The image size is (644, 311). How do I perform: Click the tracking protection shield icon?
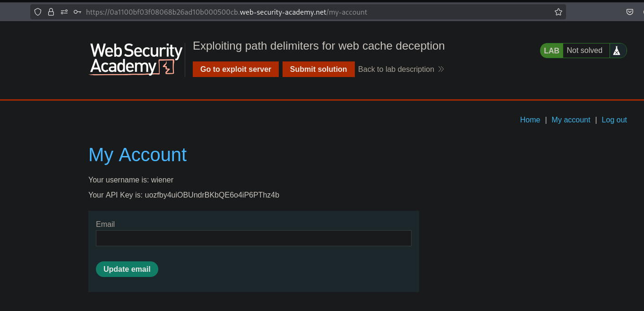pyautogui.click(x=38, y=12)
